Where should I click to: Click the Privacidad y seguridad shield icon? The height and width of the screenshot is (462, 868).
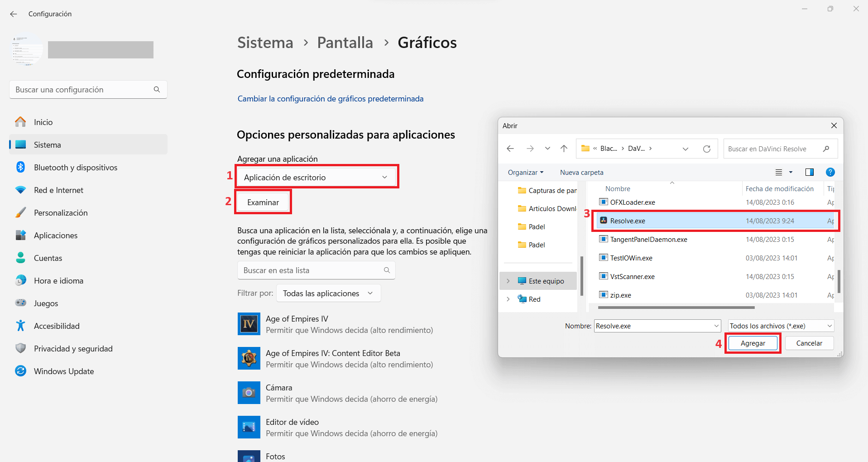20,348
